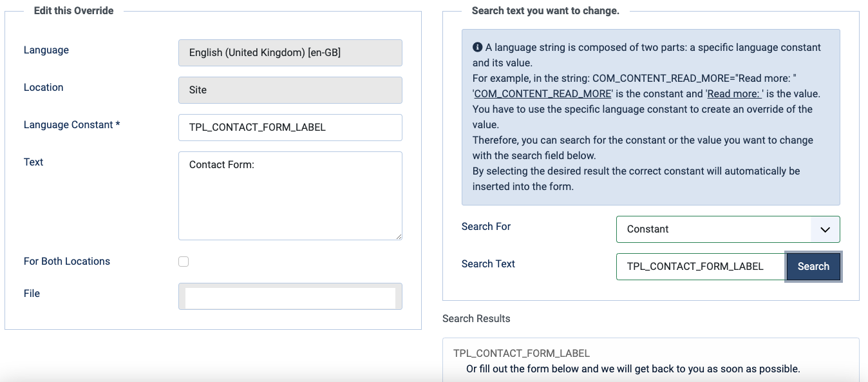The image size is (868, 382).
Task: Click the Search For label
Action: click(486, 227)
